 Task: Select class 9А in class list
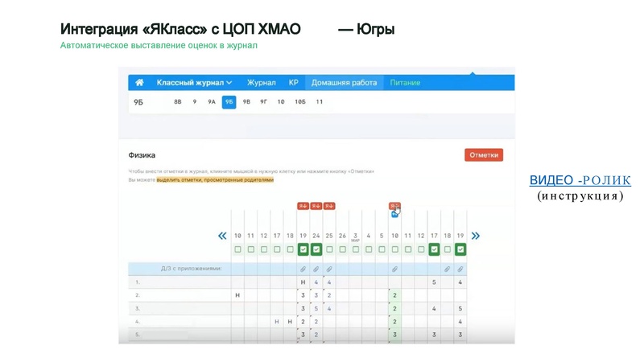[x=212, y=102]
